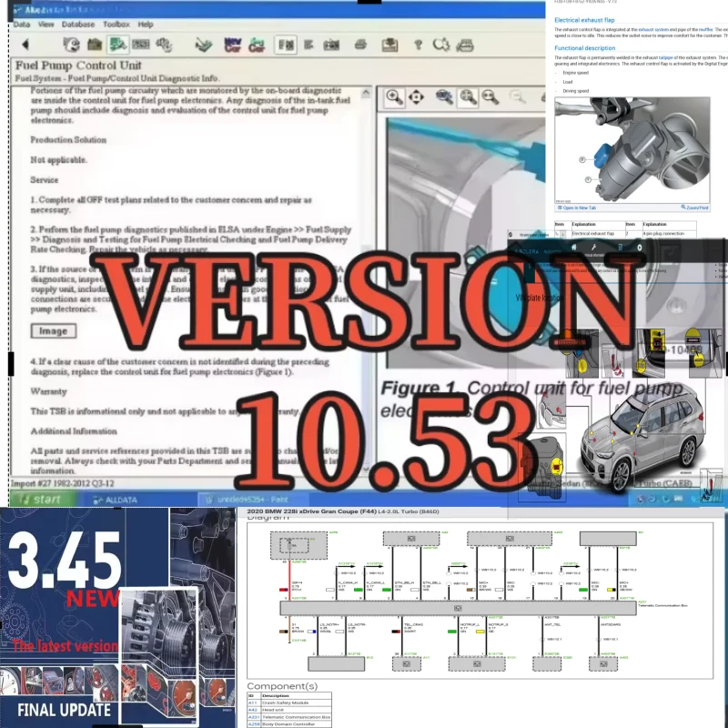
Task: Click the fit-to-window magnifier icon
Action: click(468, 97)
